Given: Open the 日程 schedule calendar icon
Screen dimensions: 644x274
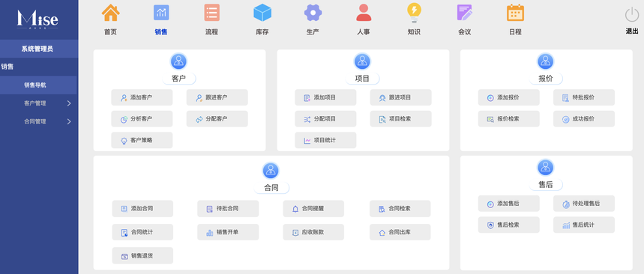Looking at the screenshot, I should tap(515, 13).
